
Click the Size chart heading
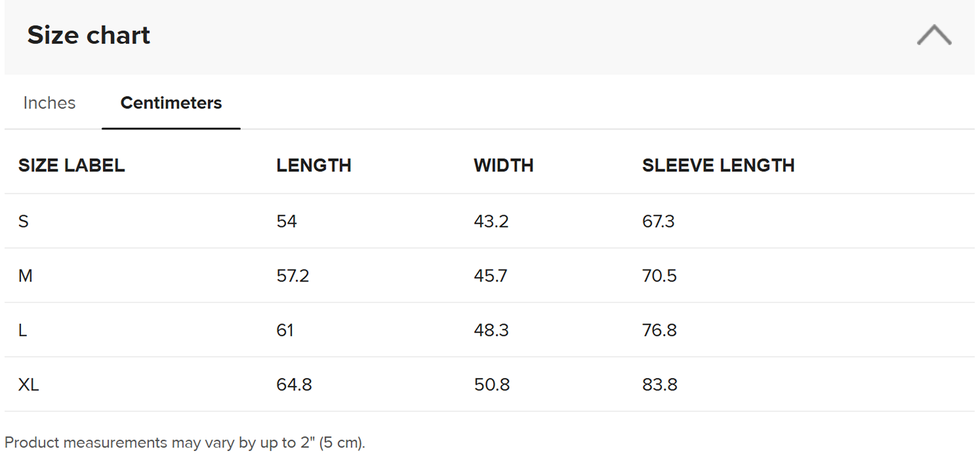pyautogui.click(x=89, y=35)
